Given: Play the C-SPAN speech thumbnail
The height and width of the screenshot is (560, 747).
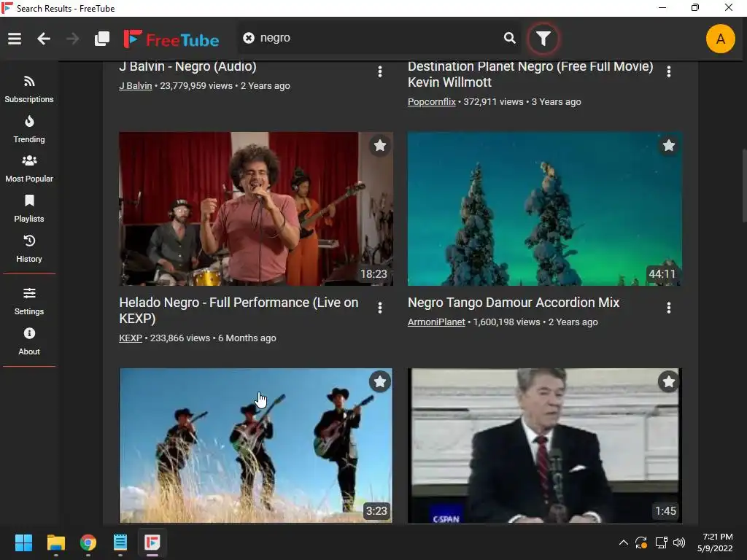Looking at the screenshot, I should tap(544, 446).
